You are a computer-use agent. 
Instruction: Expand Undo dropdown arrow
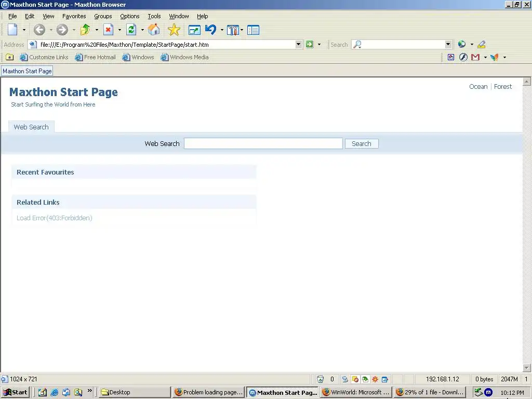222,30
